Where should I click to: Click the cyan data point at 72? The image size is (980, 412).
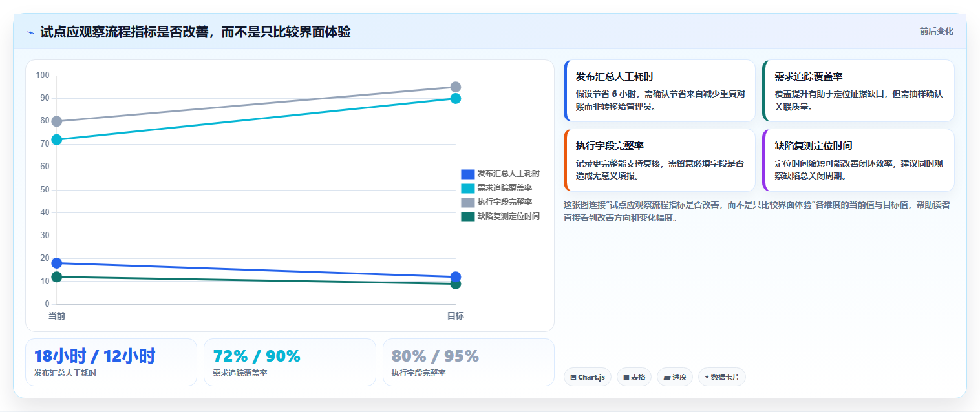(x=57, y=139)
